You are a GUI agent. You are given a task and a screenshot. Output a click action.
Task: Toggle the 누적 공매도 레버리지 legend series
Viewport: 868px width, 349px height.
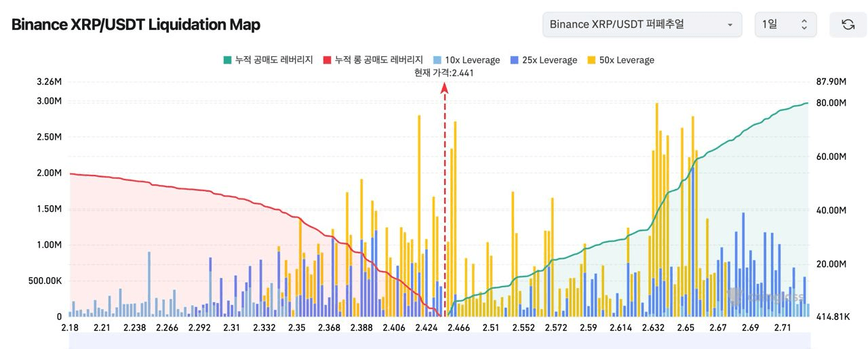pyautogui.click(x=267, y=60)
